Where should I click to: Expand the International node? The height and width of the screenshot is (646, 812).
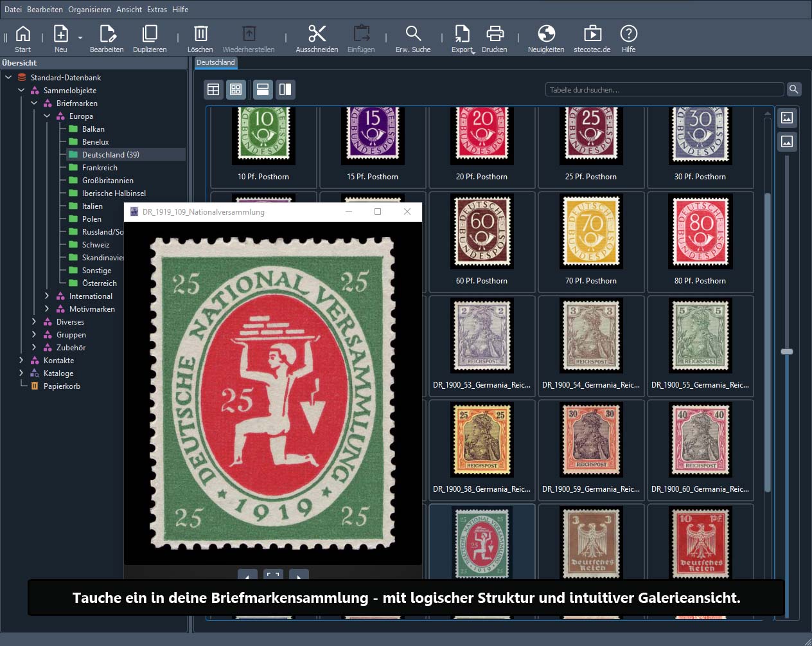point(47,296)
